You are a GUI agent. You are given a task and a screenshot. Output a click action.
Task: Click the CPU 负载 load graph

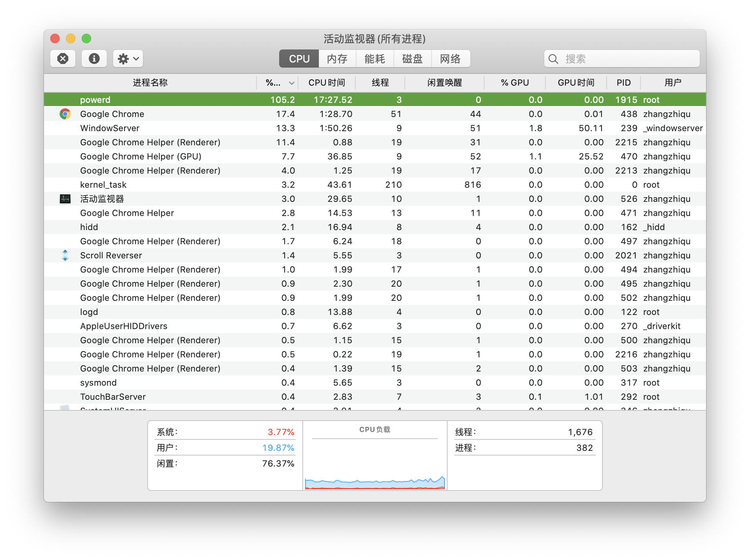coord(375,463)
